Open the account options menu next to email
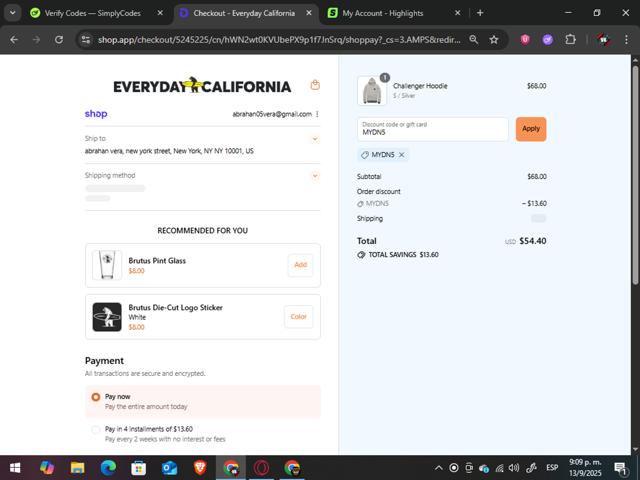The height and width of the screenshot is (480, 640). 317,114
